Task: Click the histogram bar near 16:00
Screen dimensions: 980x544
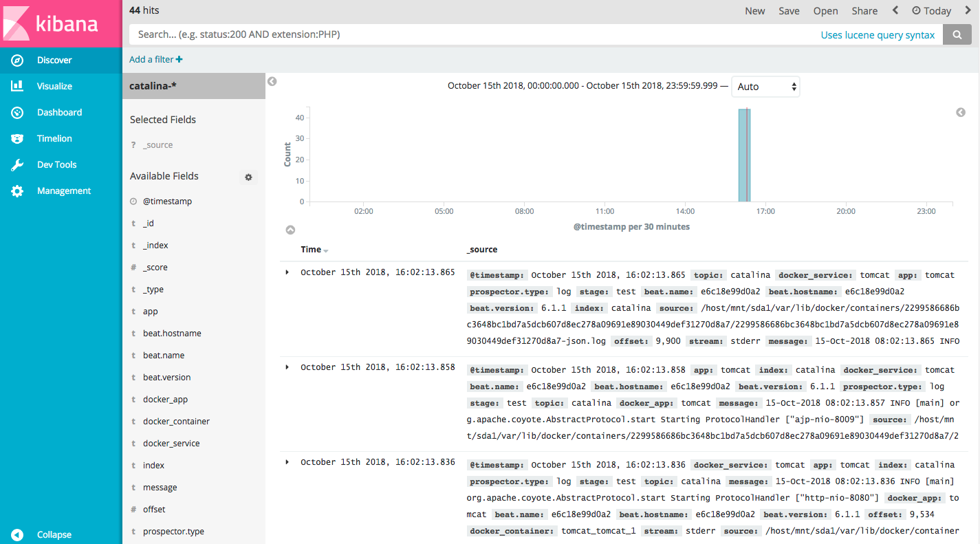Action: pyautogui.click(x=744, y=155)
